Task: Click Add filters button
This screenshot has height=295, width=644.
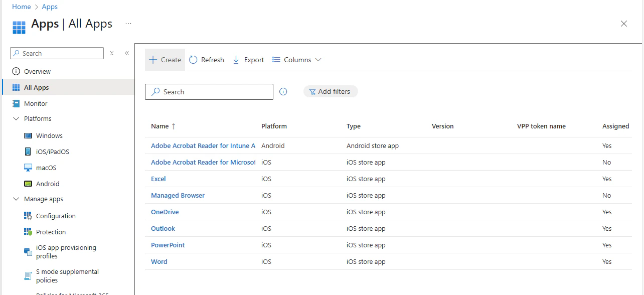Action: (x=331, y=91)
